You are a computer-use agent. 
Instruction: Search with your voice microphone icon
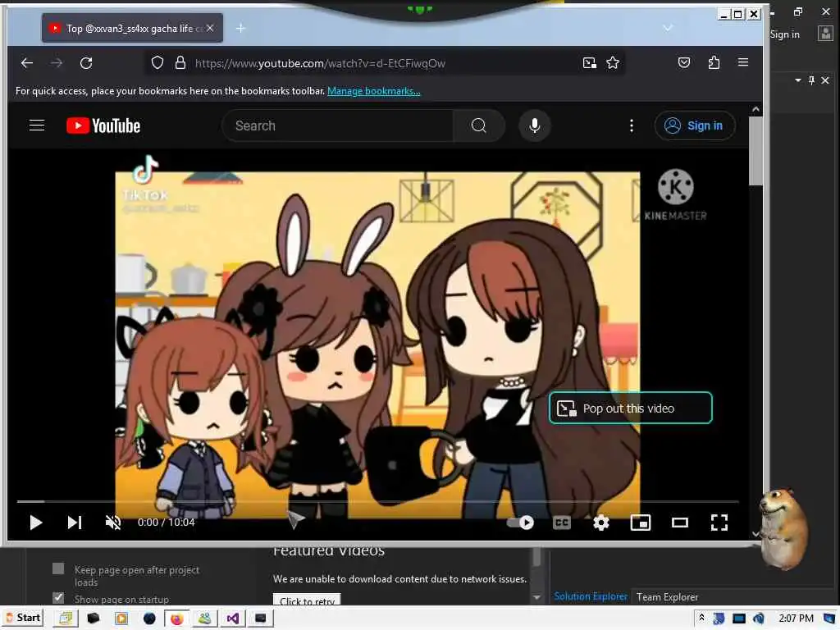[534, 126]
